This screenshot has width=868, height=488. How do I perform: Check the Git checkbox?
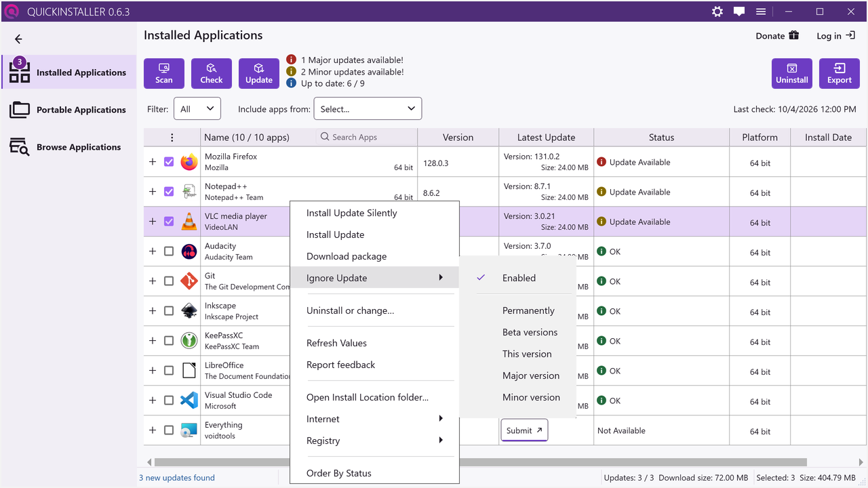coord(169,281)
